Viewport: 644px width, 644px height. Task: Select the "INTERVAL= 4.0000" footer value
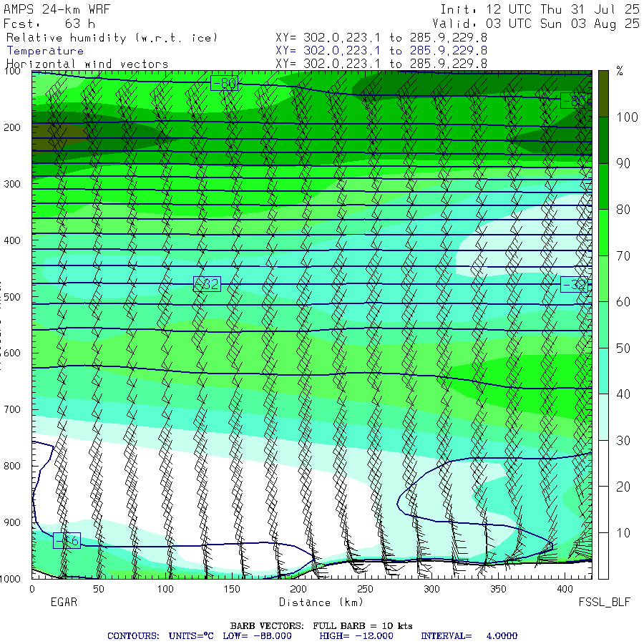pos(469,636)
